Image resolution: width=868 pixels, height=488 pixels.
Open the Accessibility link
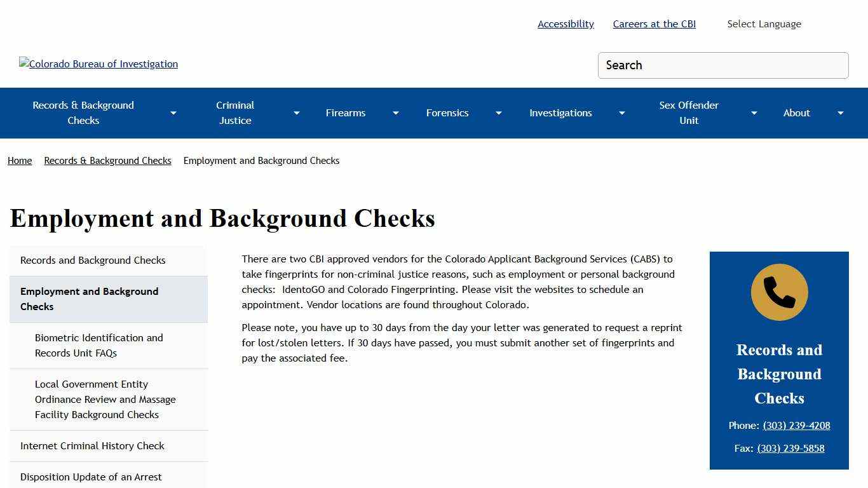pyautogui.click(x=565, y=24)
